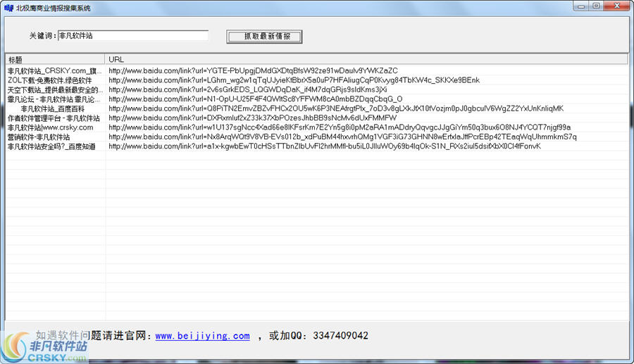This screenshot has width=634, height=364.
Task: Sort by the 标题 column header
Action: [55, 59]
